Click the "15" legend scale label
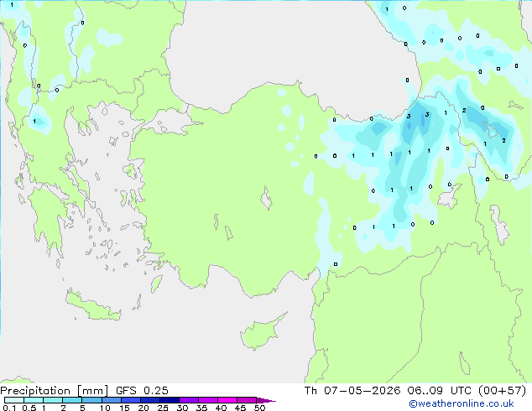The height and width of the screenshot is (411, 532). point(124,408)
